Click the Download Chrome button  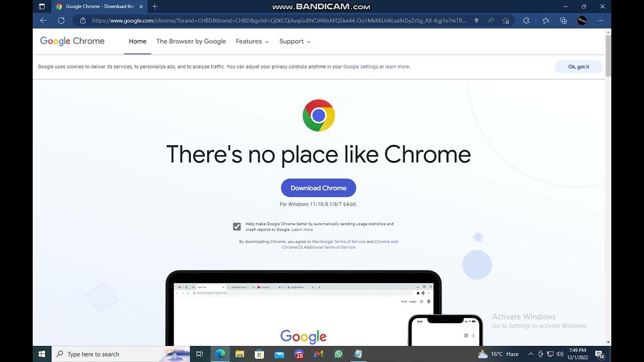pyautogui.click(x=318, y=188)
